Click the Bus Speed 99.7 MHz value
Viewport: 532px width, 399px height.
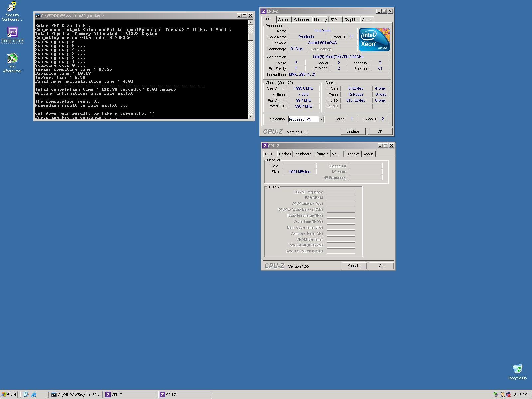click(x=304, y=100)
